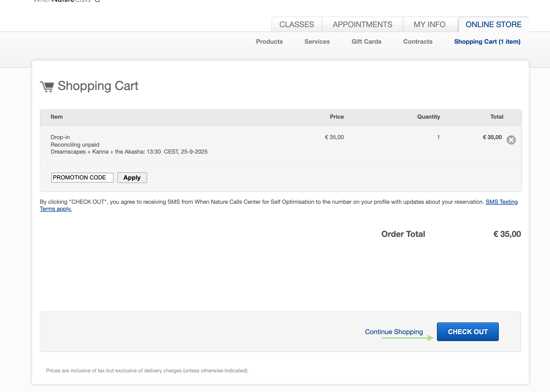Open the SMS Texting Terms link

501,202
